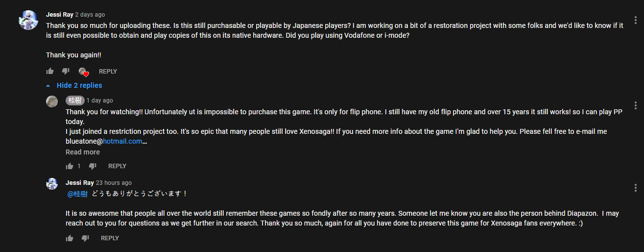Reply to Jessi Ray's last comment
This screenshot has height=252, width=644.
(110, 238)
